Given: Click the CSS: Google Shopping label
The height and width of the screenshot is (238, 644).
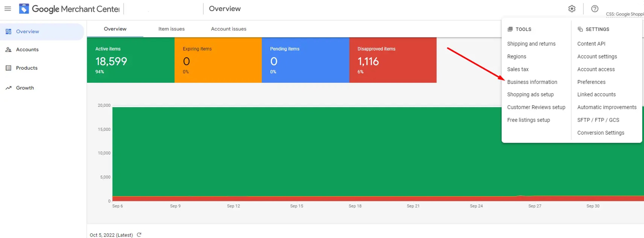Looking at the screenshot, I should pos(625,14).
